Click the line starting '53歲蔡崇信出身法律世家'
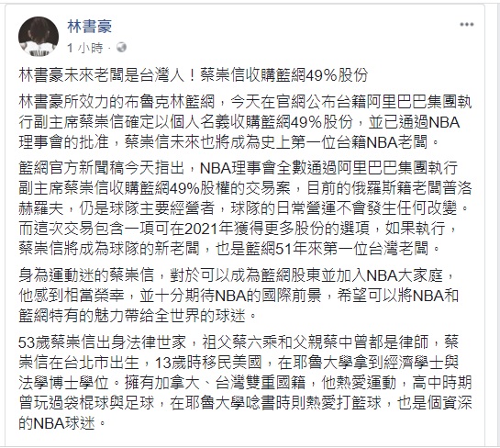Image resolution: width=500 pixels, height=448 pixels. coord(239,342)
